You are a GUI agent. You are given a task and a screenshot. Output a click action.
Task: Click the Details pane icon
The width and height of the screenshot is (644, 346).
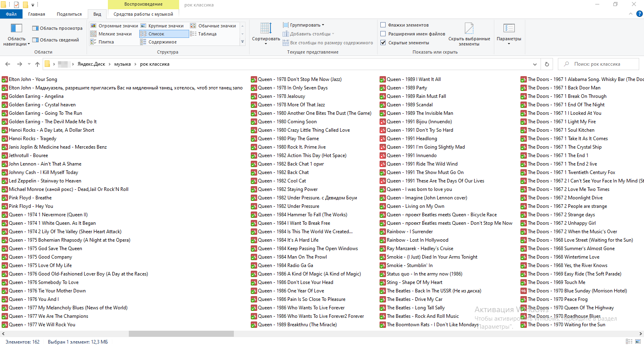35,40
